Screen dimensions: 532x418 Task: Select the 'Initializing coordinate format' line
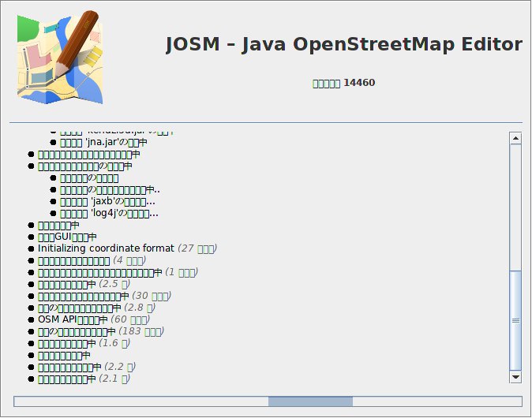click(127, 248)
